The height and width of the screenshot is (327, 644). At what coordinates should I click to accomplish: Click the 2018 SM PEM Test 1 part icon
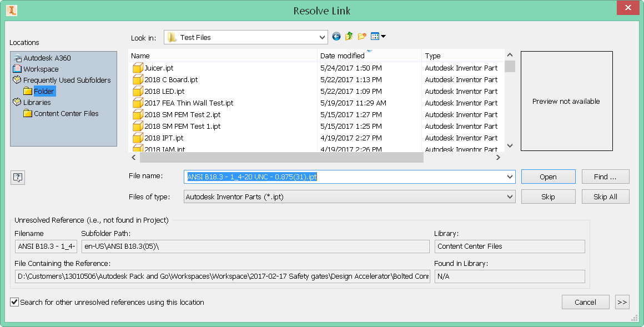click(138, 127)
